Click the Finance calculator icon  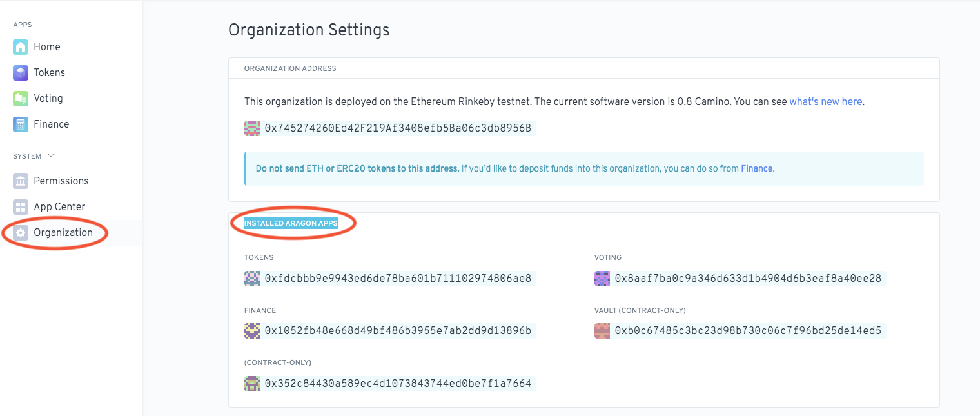[21, 124]
